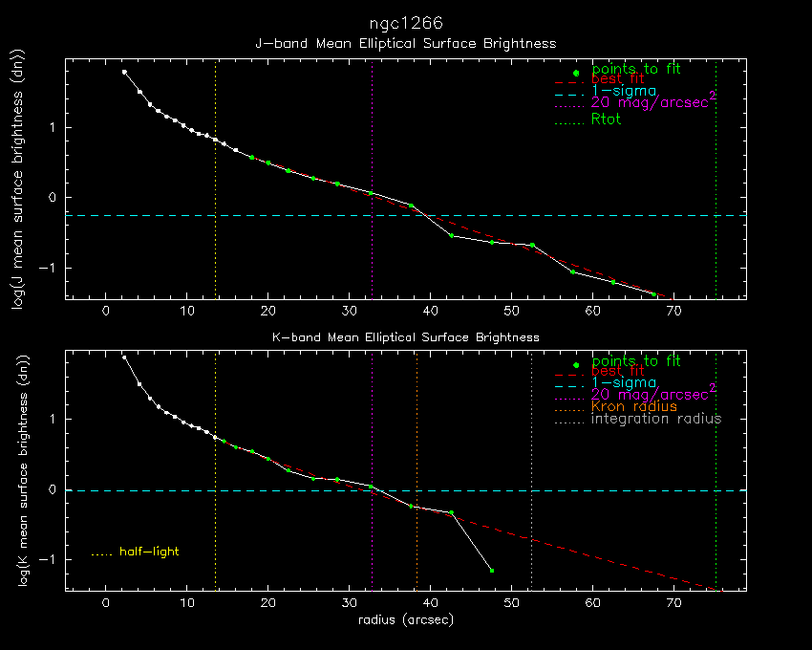812x650 pixels.
Task: Click the last green data point in K-band plot
Action: 492,571
